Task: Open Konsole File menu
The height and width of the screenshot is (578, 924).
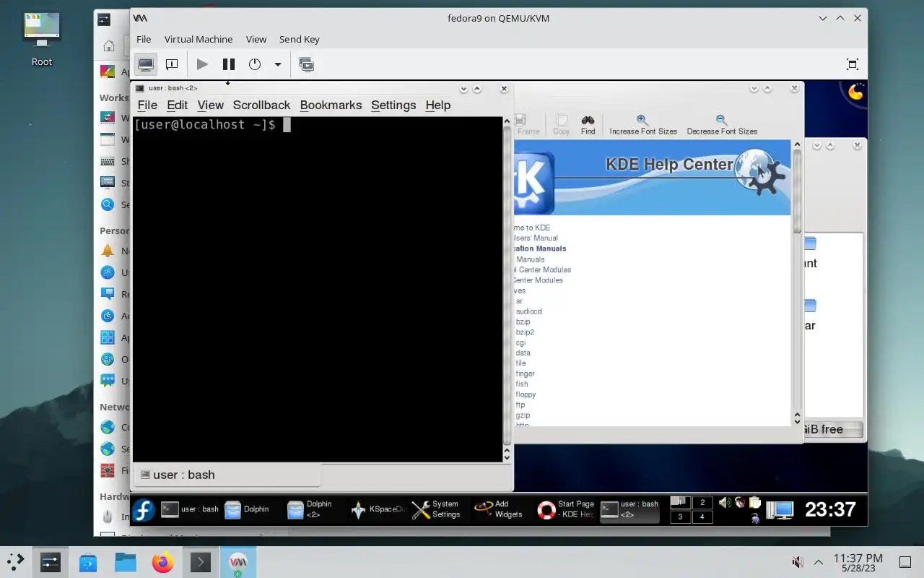Action: pyautogui.click(x=147, y=105)
